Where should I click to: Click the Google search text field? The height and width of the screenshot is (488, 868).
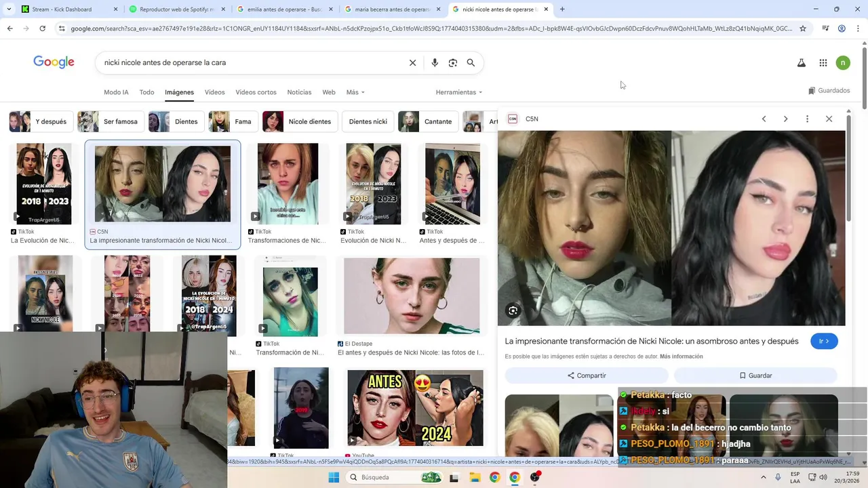tap(251, 62)
